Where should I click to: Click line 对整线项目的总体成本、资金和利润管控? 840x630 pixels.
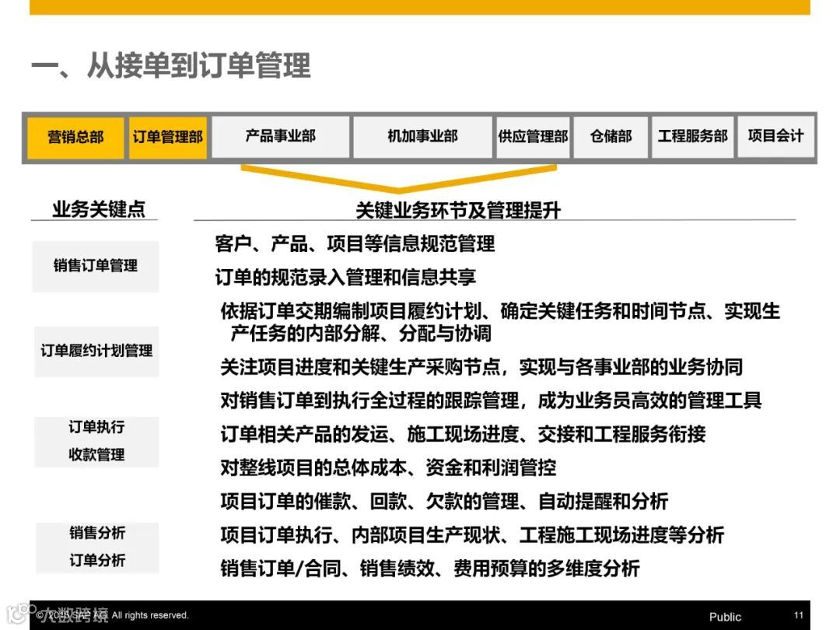point(388,467)
